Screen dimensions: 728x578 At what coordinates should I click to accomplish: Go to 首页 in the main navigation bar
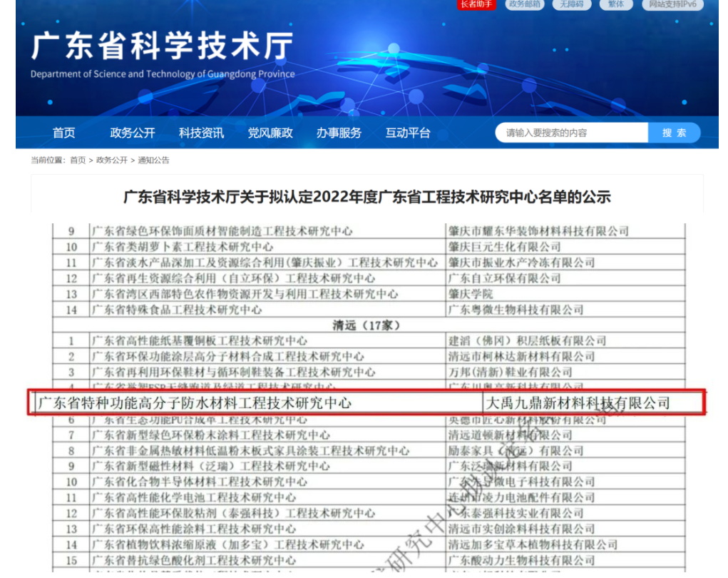coord(63,133)
